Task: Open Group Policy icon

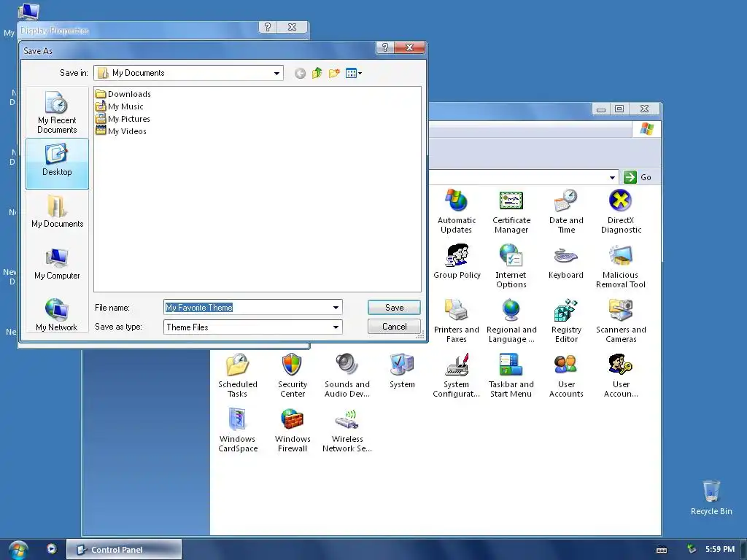Action: (x=457, y=262)
